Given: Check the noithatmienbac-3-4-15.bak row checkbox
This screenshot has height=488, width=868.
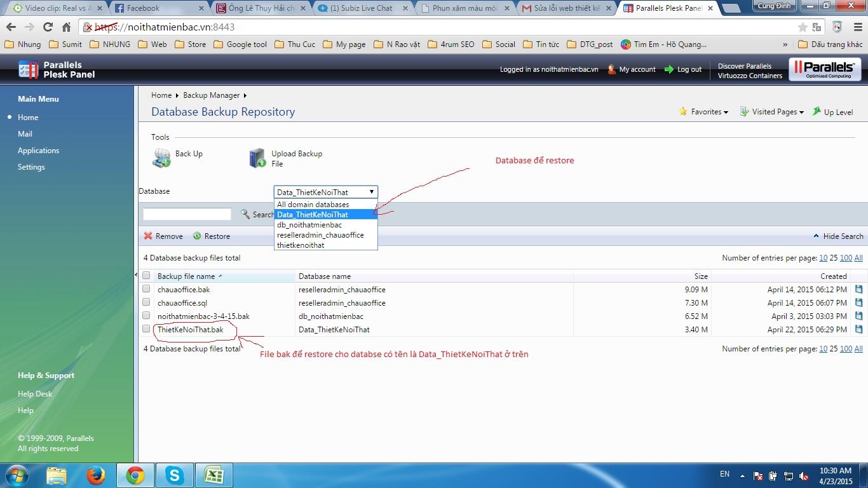Looking at the screenshot, I should tap(146, 315).
